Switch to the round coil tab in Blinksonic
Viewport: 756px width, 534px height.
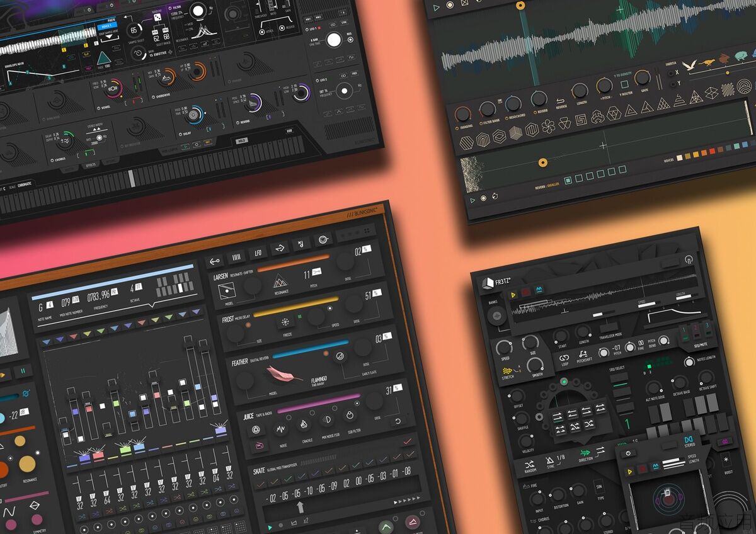pos(324,239)
